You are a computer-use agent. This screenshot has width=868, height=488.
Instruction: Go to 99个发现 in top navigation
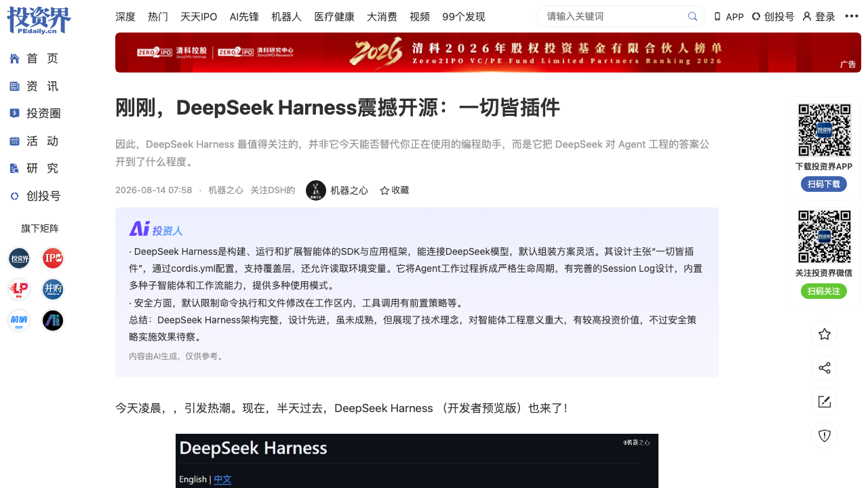[x=464, y=16]
